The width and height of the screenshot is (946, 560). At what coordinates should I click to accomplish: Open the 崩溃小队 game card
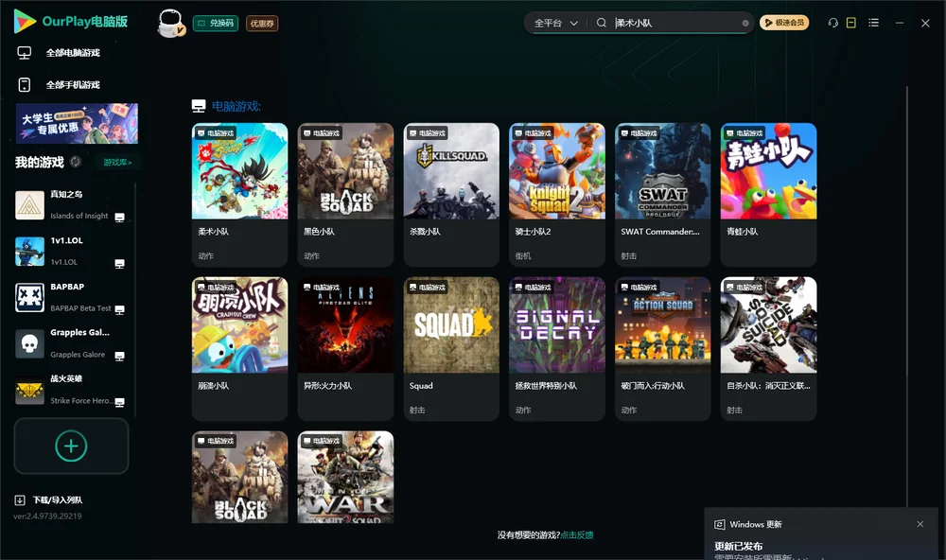click(x=239, y=348)
